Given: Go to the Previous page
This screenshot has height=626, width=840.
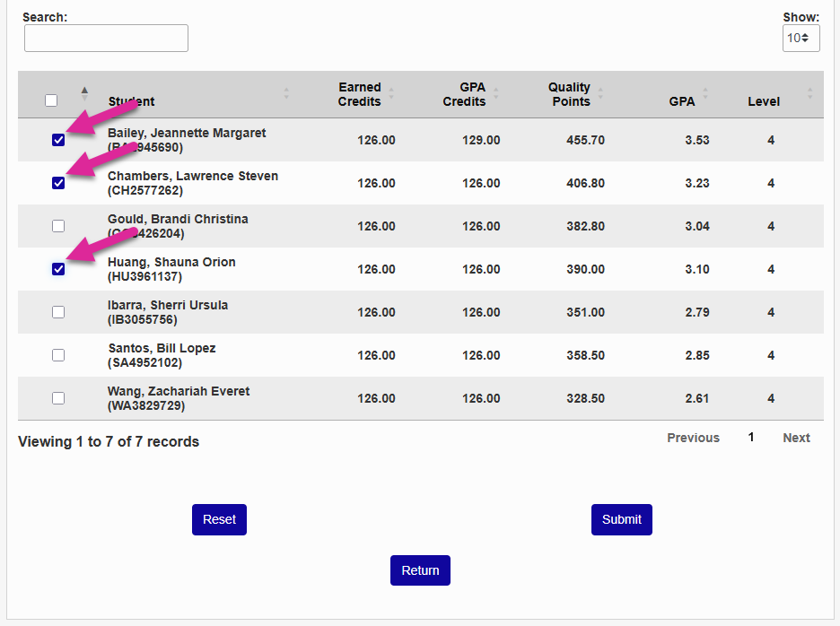Looking at the screenshot, I should 693,438.
